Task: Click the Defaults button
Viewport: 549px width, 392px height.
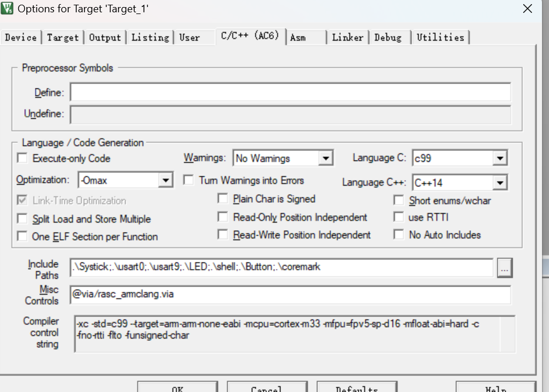Action: click(357, 387)
